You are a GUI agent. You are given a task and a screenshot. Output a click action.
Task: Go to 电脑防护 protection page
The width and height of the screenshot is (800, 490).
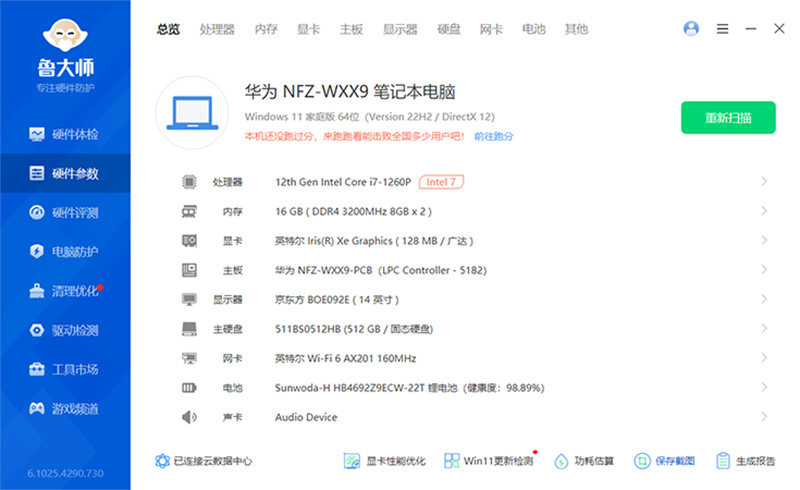coord(65,251)
